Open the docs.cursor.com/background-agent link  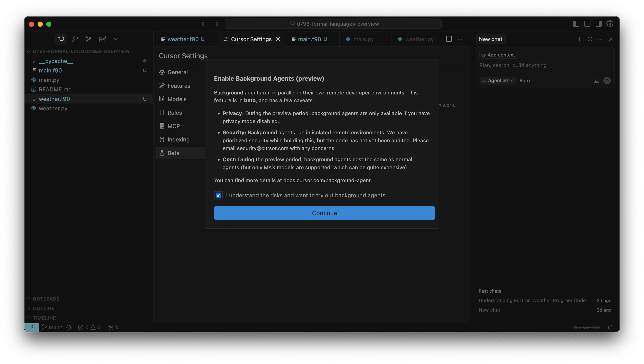coord(327,180)
